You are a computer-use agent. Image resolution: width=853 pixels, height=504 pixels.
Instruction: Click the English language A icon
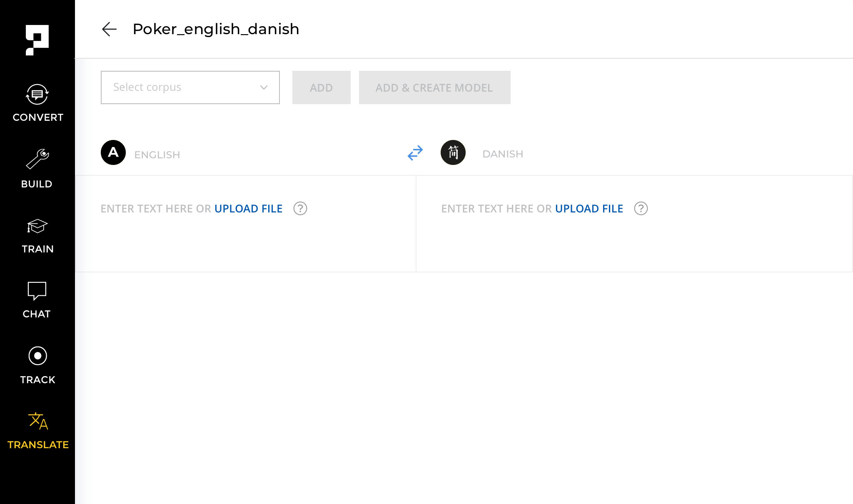coord(113,152)
